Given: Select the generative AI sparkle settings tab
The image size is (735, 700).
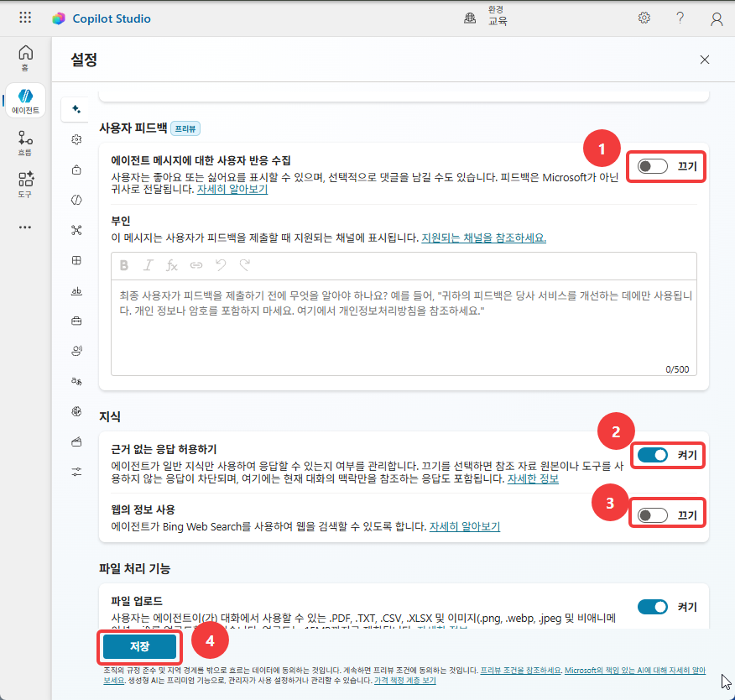Looking at the screenshot, I should (x=76, y=109).
